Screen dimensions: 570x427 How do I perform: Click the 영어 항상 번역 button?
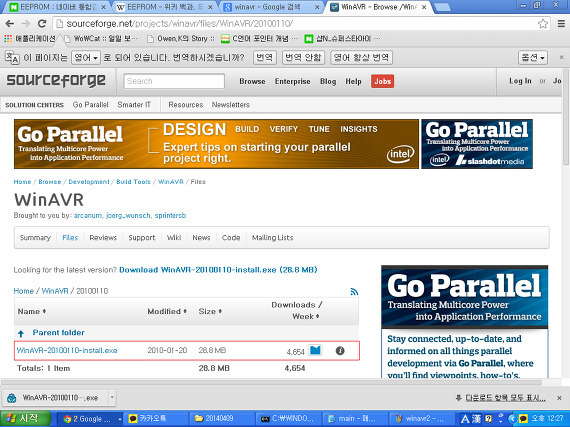[361, 57]
